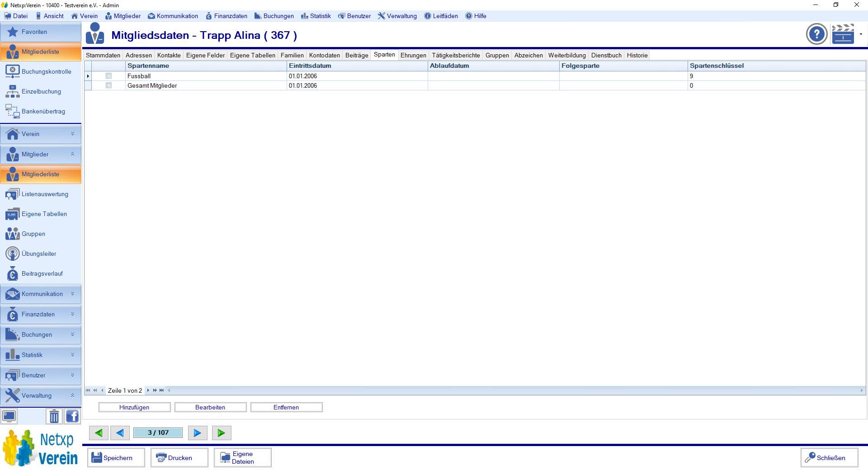Click the Schließen button
Viewport: 868px width, 470px height.
pos(829,458)
